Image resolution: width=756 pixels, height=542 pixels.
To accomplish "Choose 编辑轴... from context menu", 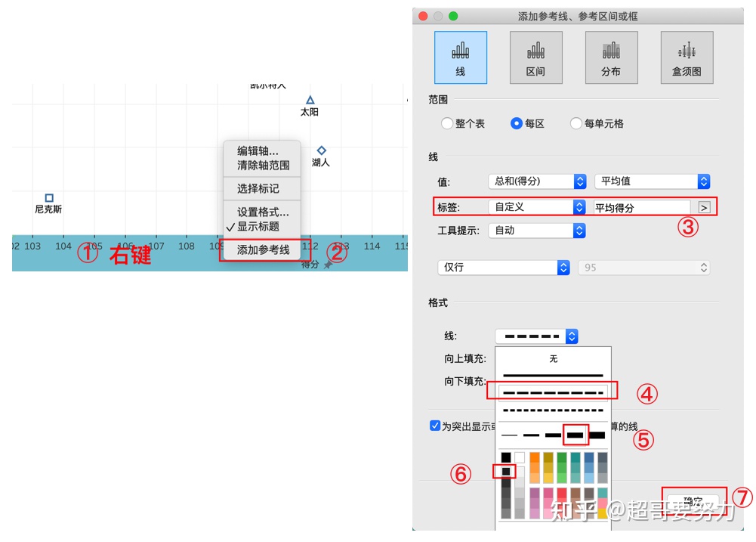I will [258, 151].
